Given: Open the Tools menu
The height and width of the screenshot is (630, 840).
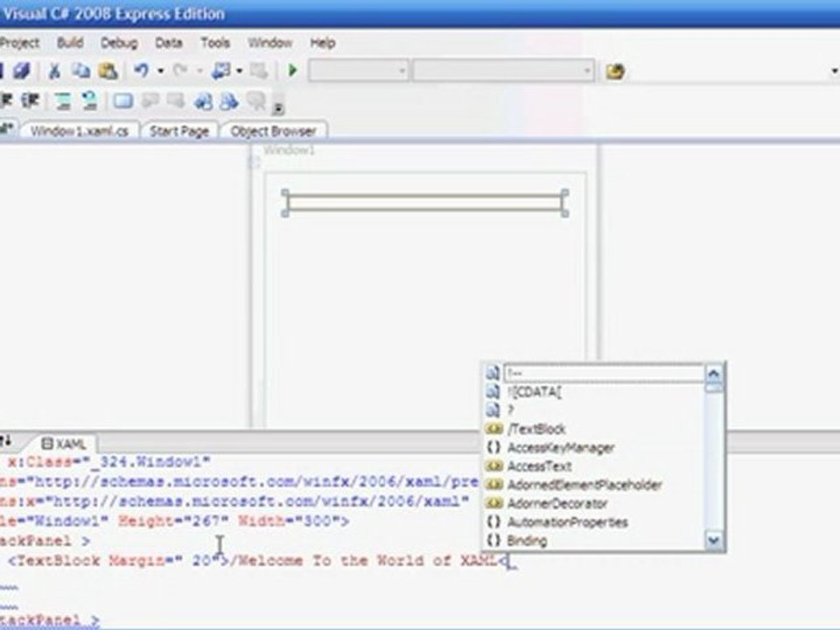Looking at the screenshot, I should [x=215, y=43].
